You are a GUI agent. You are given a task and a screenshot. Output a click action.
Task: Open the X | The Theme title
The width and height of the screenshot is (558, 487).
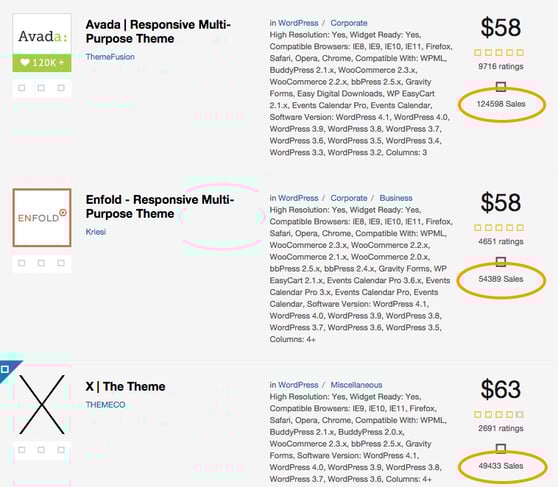(125, 387)
